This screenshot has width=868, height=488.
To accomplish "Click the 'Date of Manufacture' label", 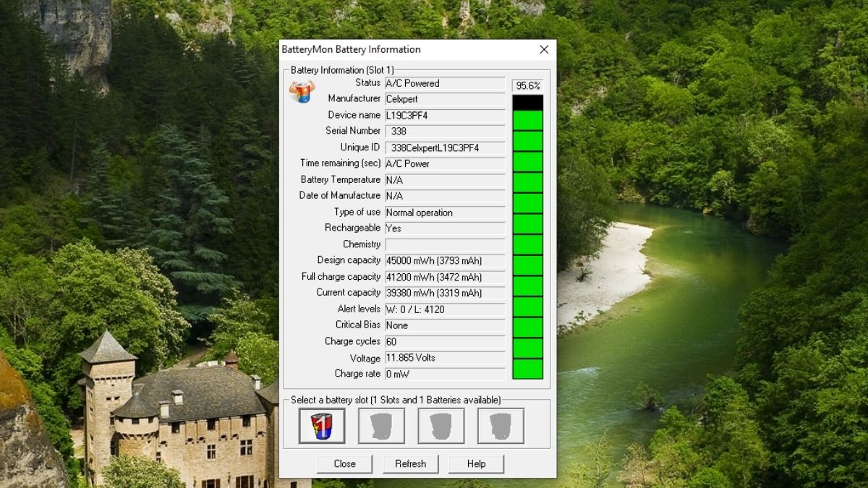I will pos(340,195).
